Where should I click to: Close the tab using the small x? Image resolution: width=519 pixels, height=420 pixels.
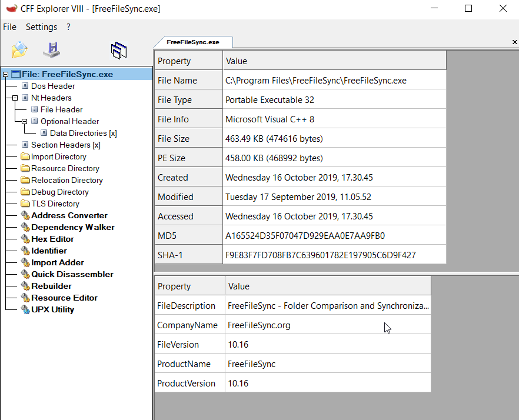pyautogui.click(x=515, y=42)
